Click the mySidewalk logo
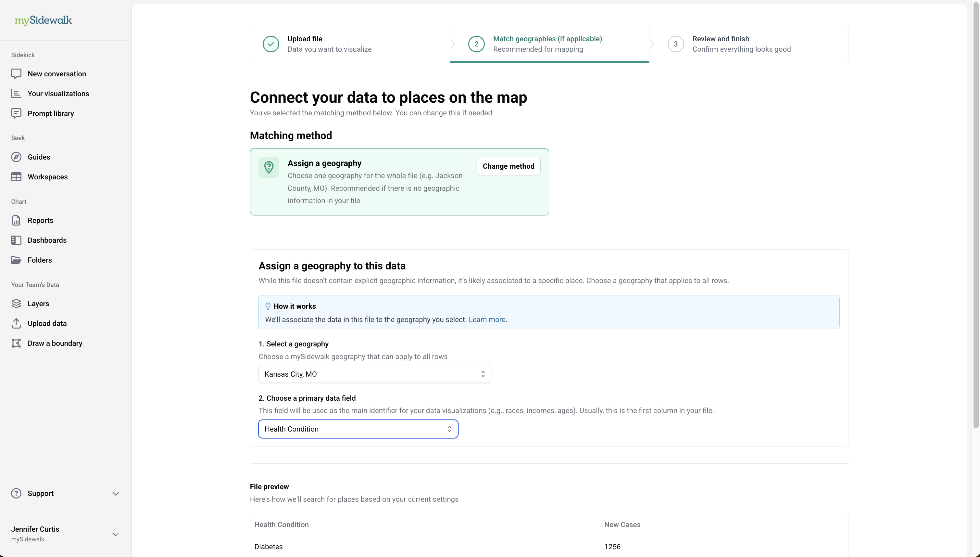The width and height of the screenshot is (980, 557). click(43, 20)
